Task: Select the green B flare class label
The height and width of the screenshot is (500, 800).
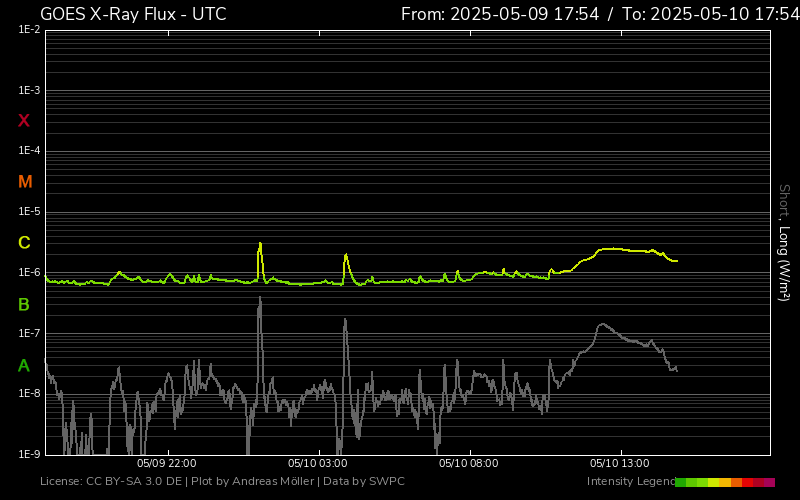Action: (24, 304)
